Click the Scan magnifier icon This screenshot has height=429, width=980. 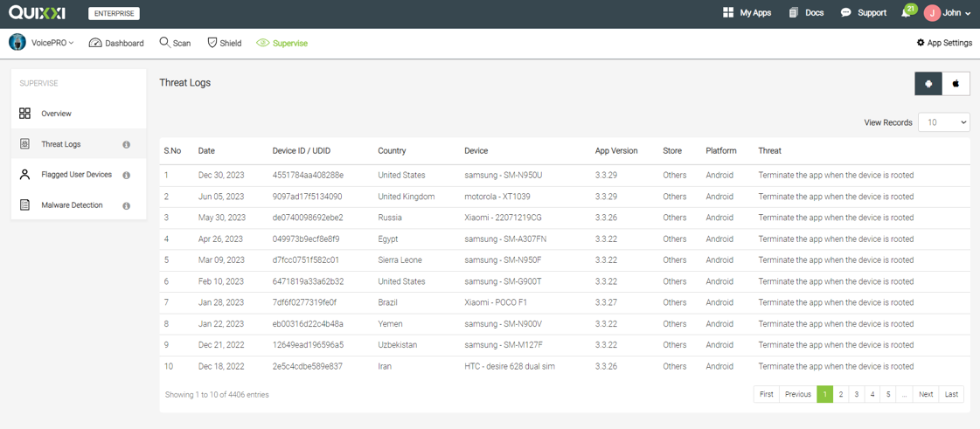click(165, 43)
